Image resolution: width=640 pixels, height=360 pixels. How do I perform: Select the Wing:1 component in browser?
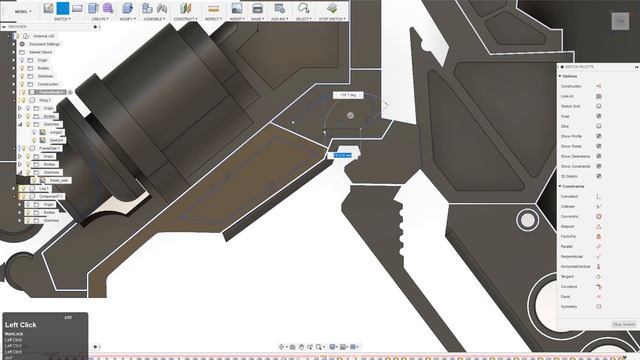[45, 100]
